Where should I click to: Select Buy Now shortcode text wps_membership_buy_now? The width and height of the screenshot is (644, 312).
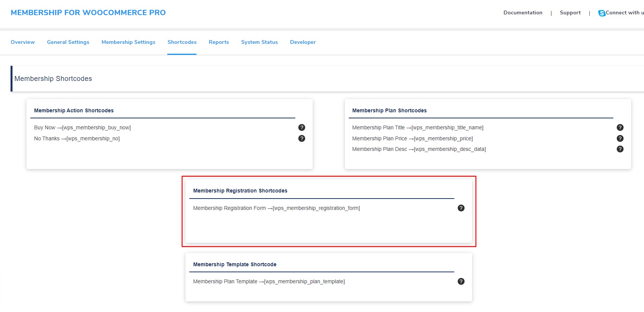coord(96,127)
